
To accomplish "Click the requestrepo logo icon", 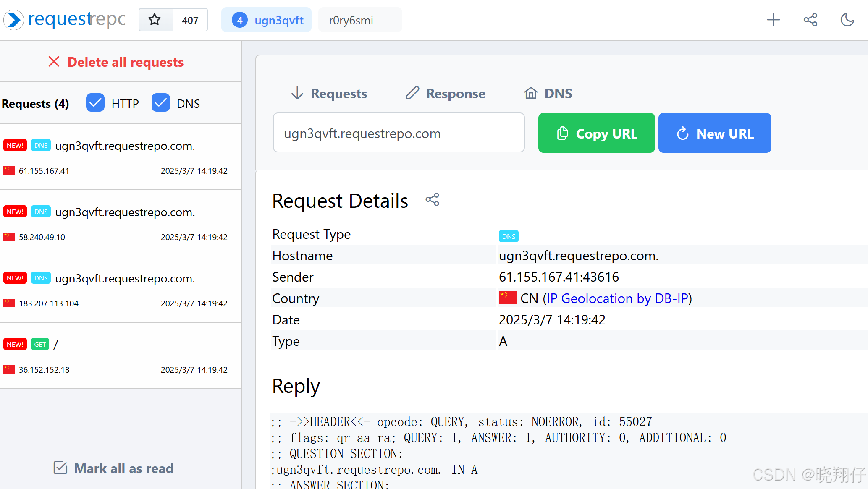I will pos(14,20).
